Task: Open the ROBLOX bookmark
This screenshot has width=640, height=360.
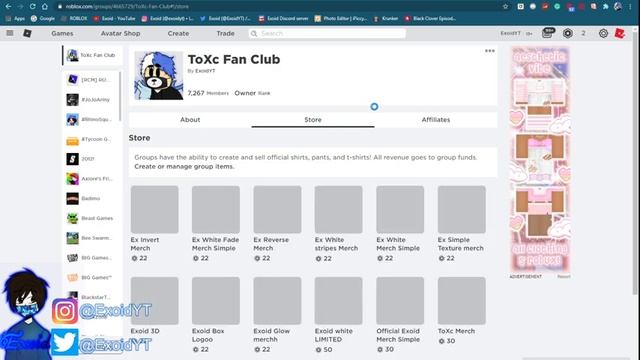Action: [74, 18]
